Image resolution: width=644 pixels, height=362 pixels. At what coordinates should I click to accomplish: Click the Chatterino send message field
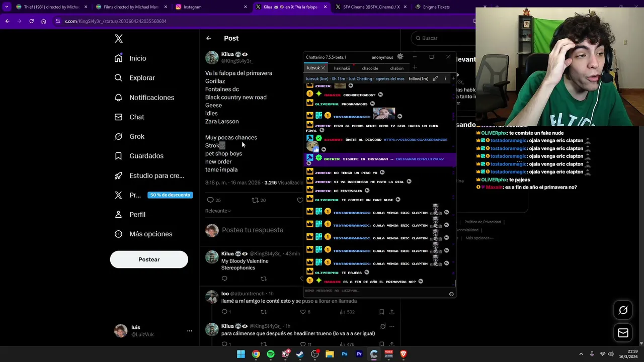click(x=376, y=291)
